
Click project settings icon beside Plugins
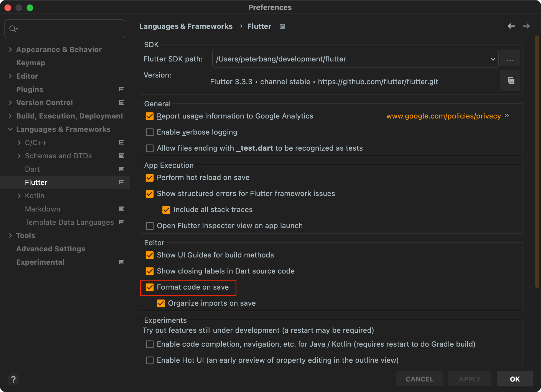click(121, 89)
